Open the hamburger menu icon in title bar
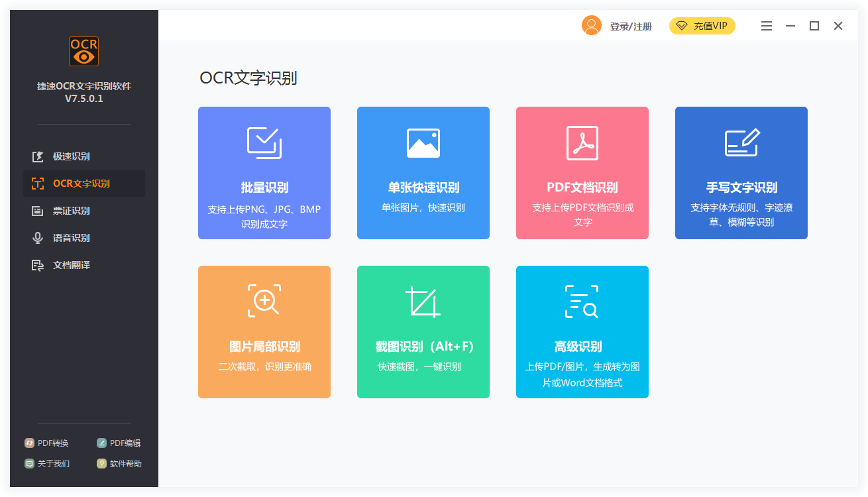Screen dimensions: 868x497 click(767, 26)
